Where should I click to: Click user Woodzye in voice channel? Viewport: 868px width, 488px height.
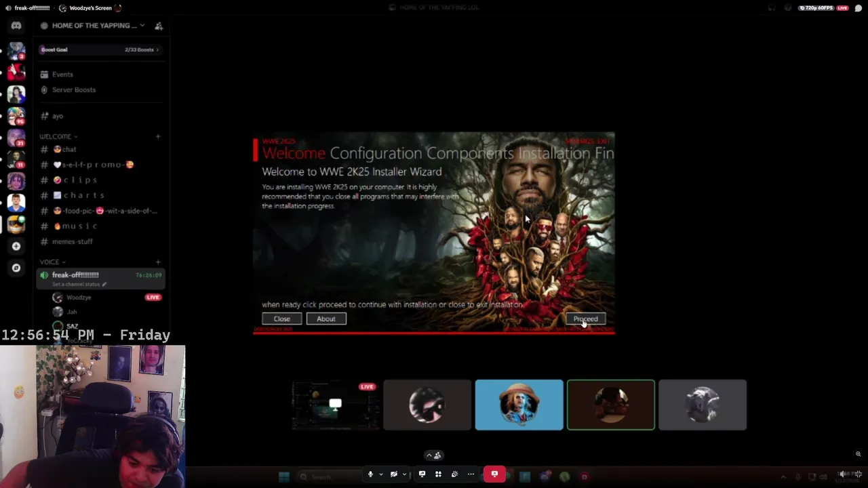(79, 298)
